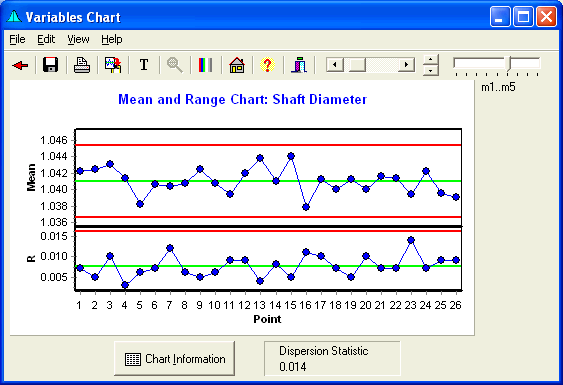Image resolution: width=563 pixels, height=385 pixels.
Task: Click the slider thumb above m1..m5
Action: pos(508,64)
